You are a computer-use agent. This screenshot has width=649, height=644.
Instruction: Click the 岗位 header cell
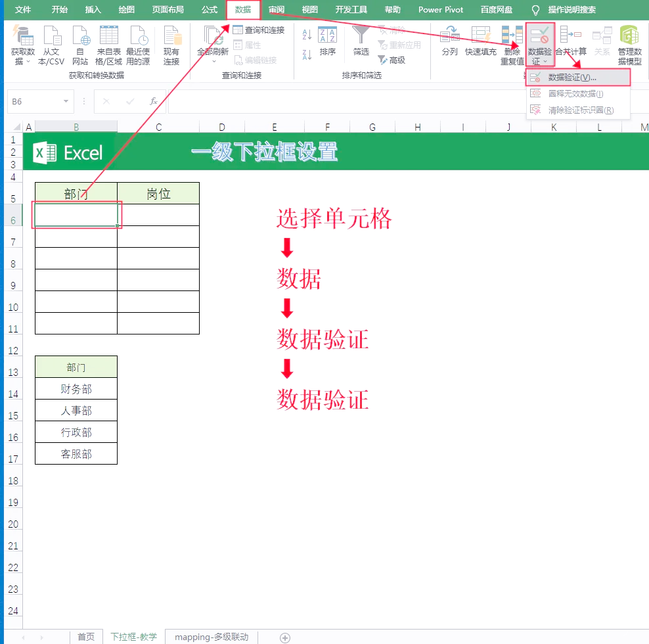click(x=158, y=193)
